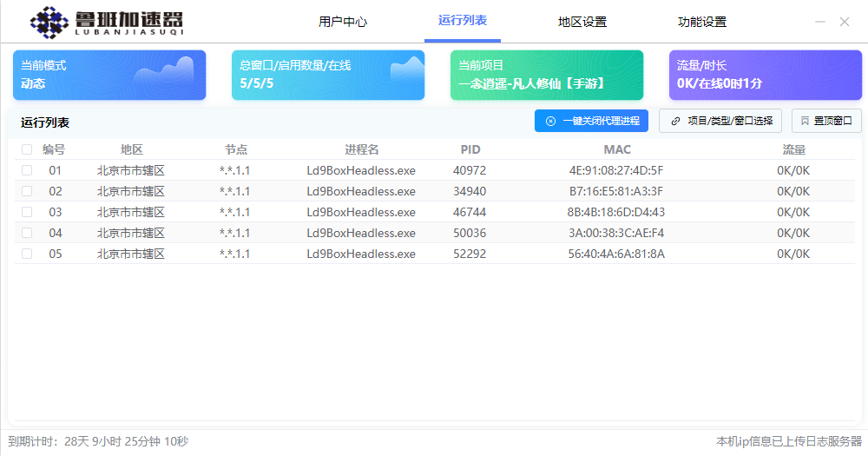Click the link icon for 项目/类型/窗口选择
The image size is (868, 456).
pos(675,122)
